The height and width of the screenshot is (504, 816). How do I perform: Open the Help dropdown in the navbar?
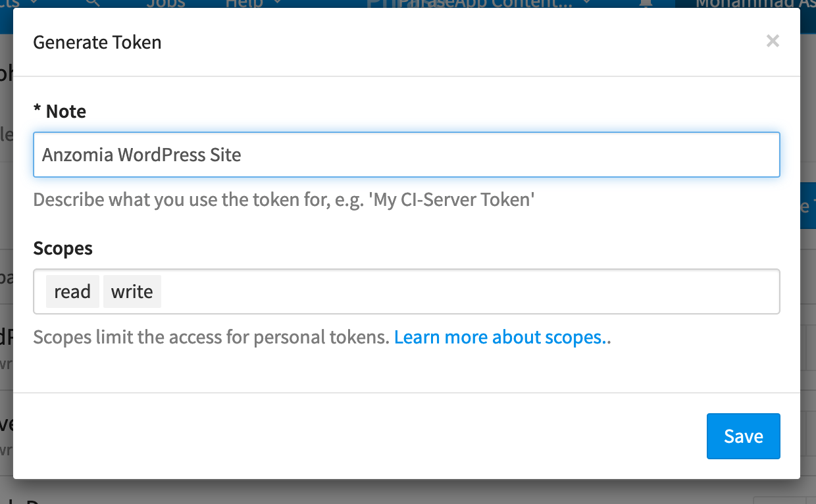(x=251, y=3)
